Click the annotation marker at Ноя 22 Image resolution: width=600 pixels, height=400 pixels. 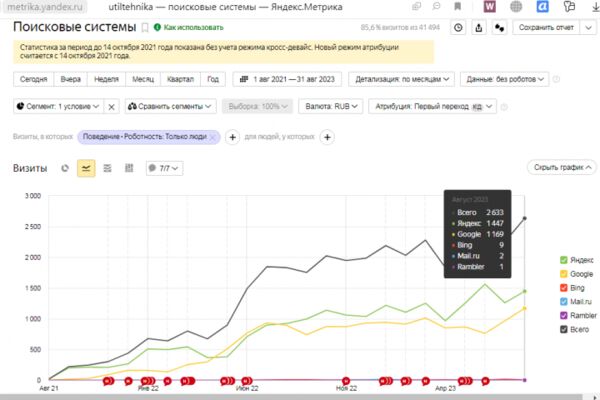tap(346, 381)
